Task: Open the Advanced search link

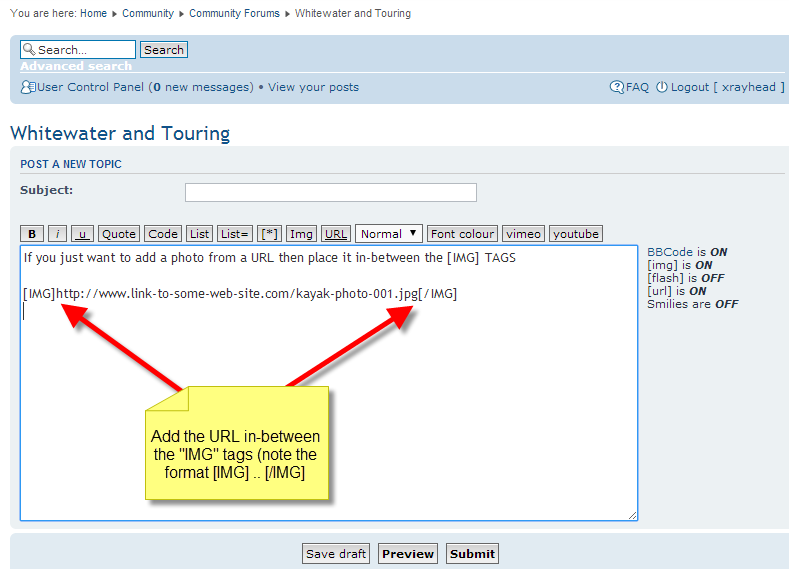Action: point(76,66)
